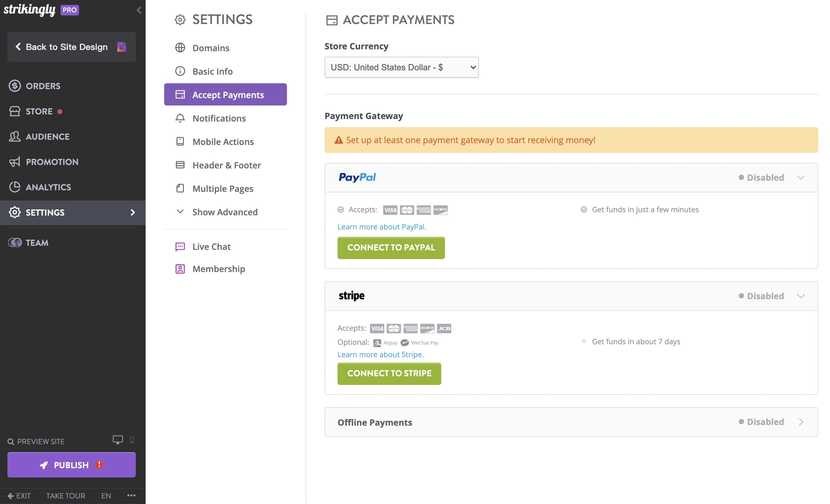Screen dimensions: 830x504
Task: Select the Notifications bell icon
Action: (180, 118)
